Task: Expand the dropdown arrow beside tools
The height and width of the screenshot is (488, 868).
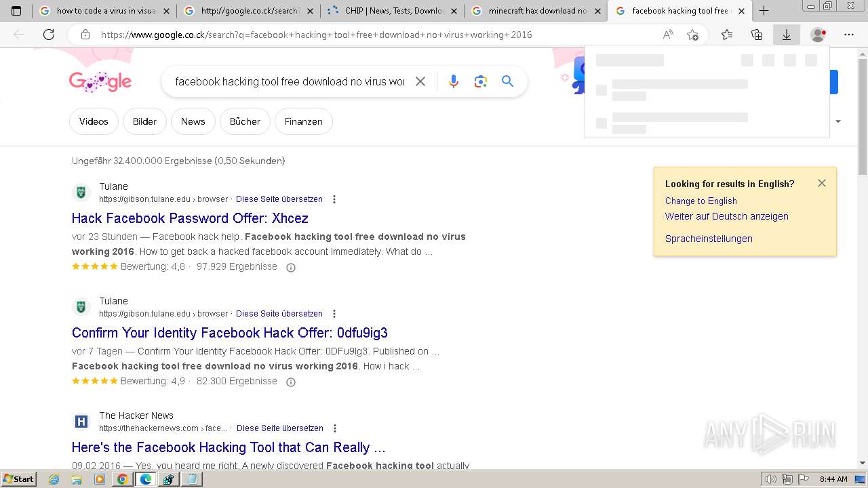Action: click(838, 121)
